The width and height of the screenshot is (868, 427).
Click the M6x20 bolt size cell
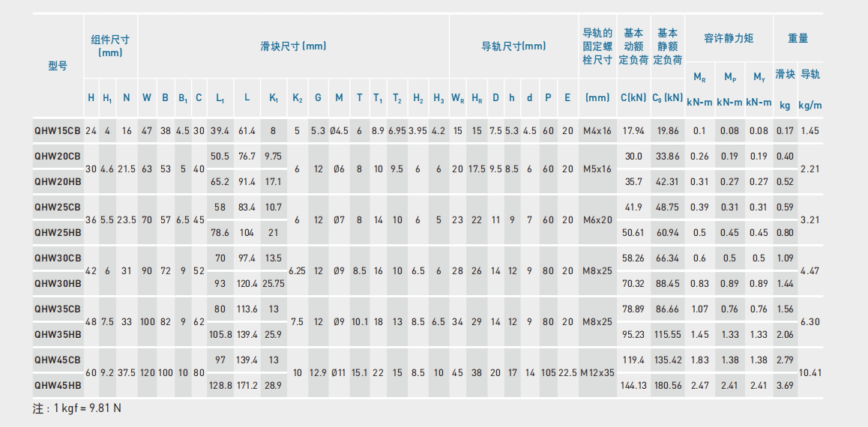[597, 219]
